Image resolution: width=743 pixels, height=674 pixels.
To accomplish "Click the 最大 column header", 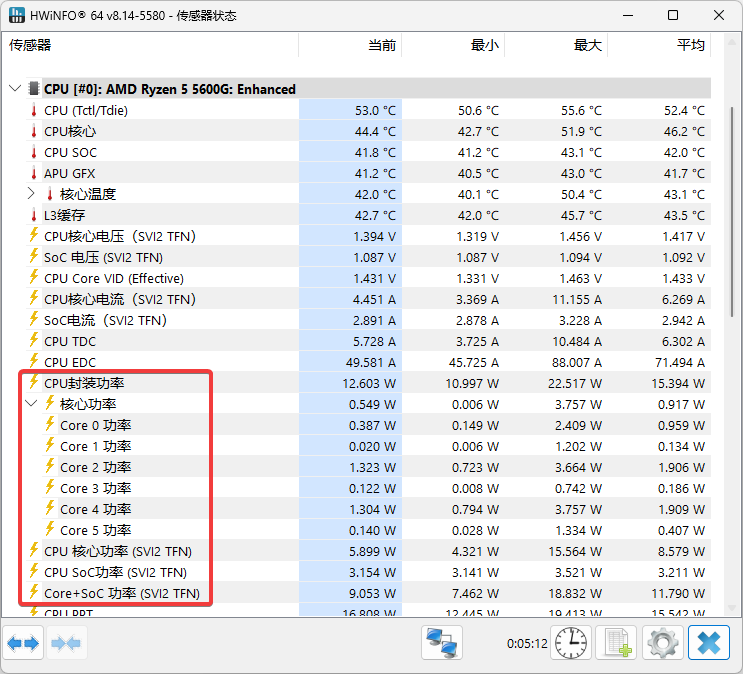I will (x=588, y=45).
